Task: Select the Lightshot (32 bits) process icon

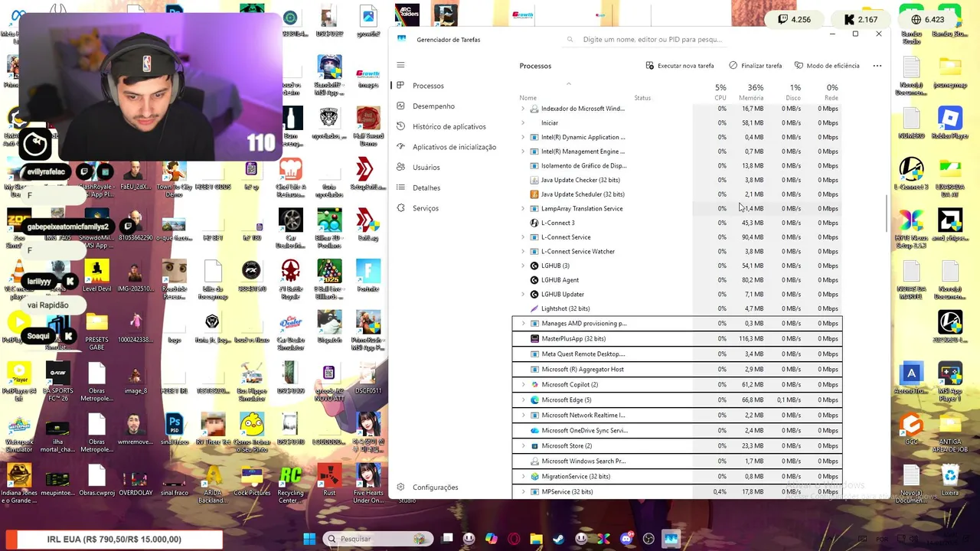Action: click(534, 308)
